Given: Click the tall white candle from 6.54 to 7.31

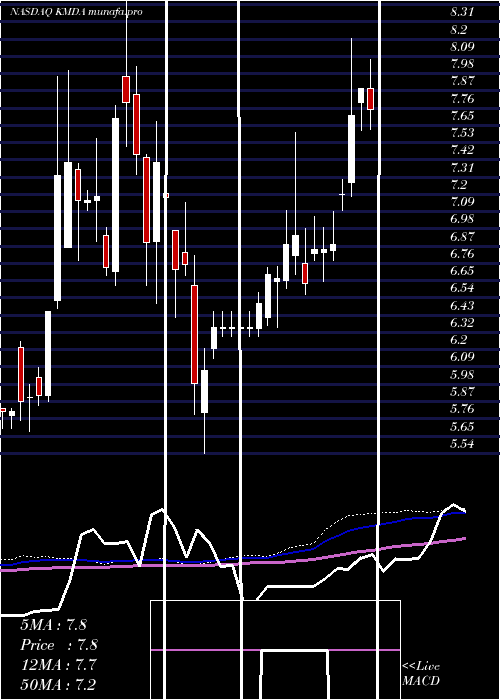Looking at the screenshot, I should (58, 238).
